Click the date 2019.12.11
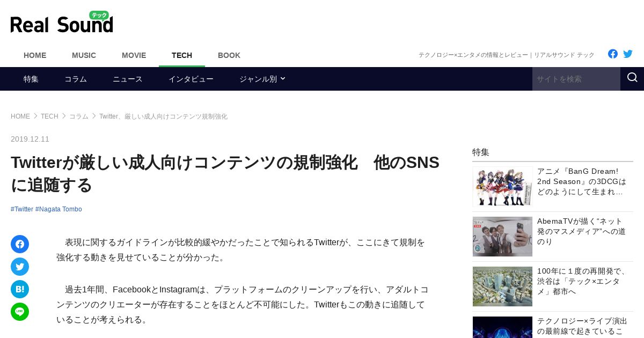This screenshot has width=644, height=338. (x=30, y=139)
